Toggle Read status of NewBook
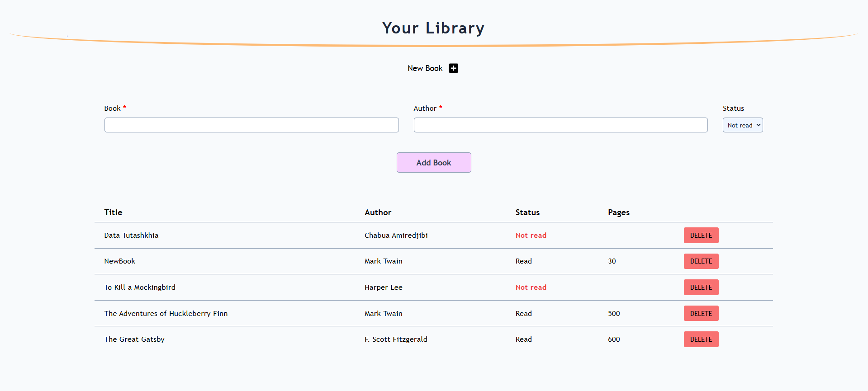The image size is (868, 391). (523, 261)
